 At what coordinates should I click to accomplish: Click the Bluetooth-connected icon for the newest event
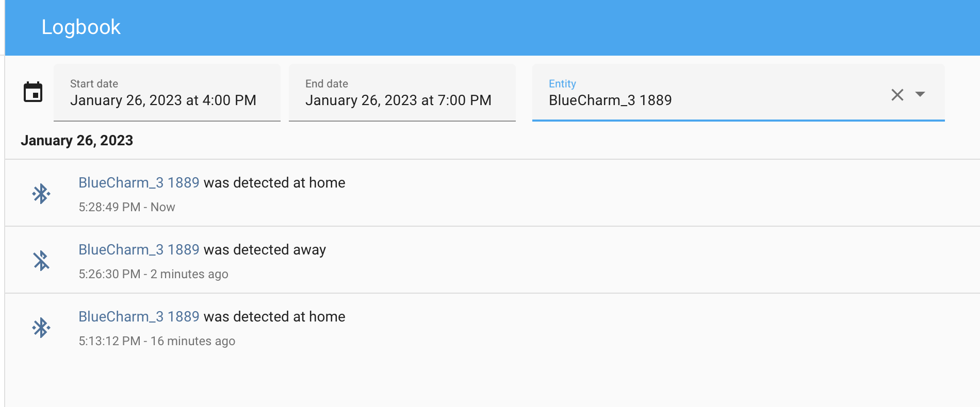click(x=41, y=193)
